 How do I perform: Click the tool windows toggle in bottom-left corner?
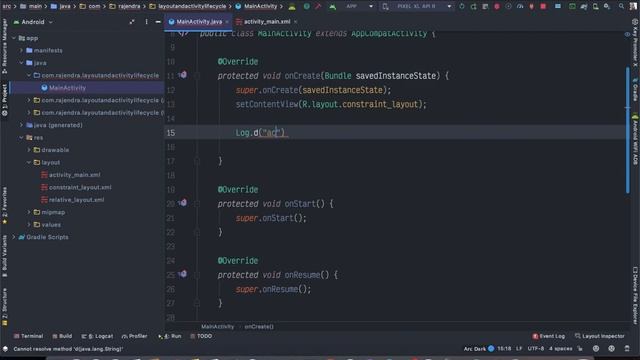[x=5, y=349]
